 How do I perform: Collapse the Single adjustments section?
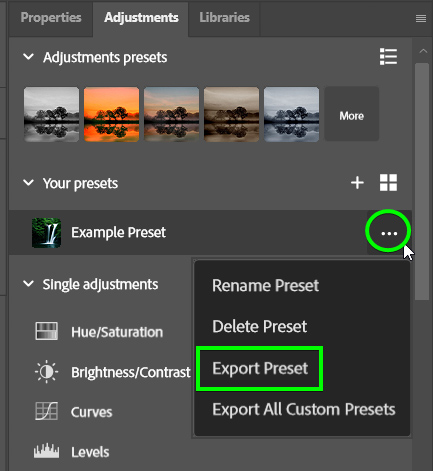(x=28, y=284)
